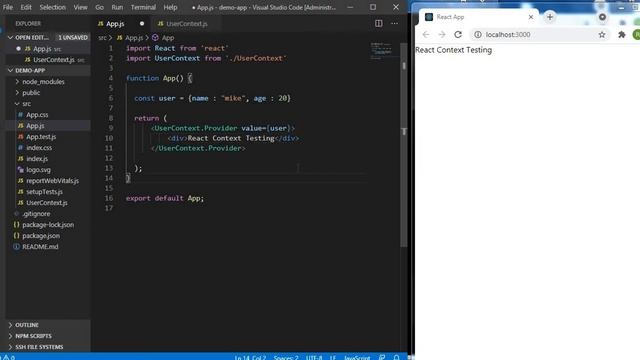Screen dimensions: 640x360
Task: Select App.js in the src folder
Action: click(35, 126)
